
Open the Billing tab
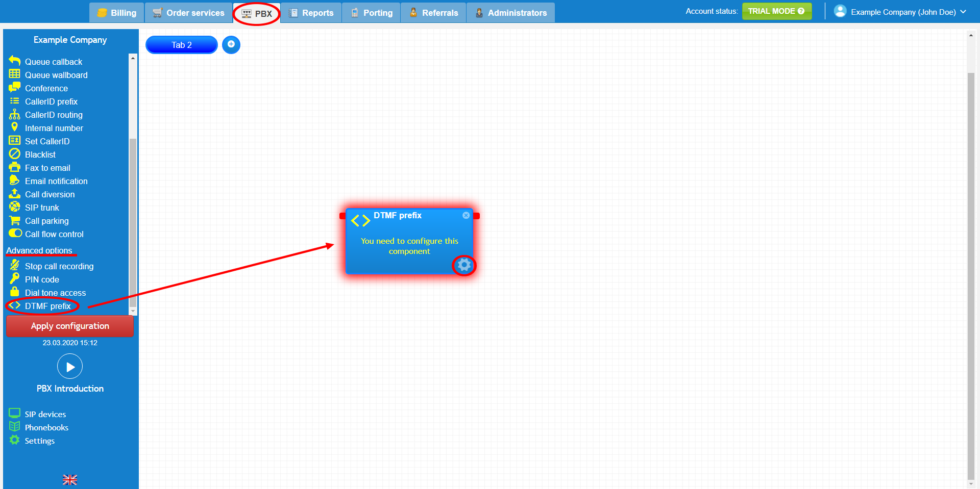pos(117,13)
